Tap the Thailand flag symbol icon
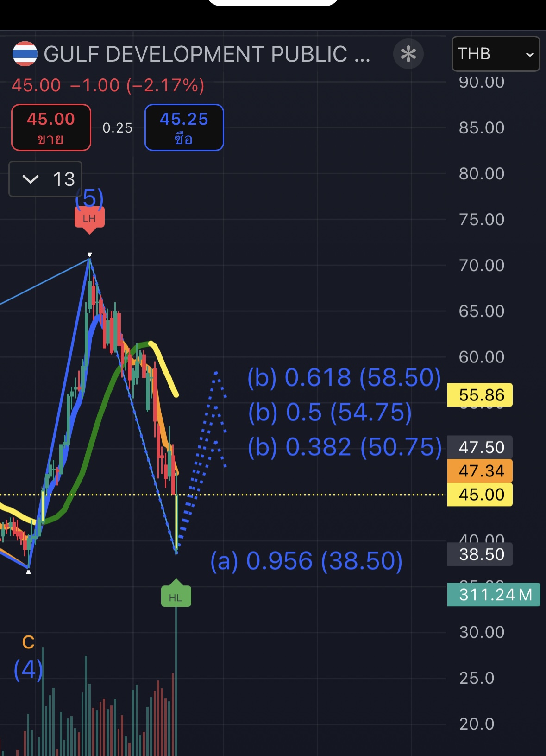546x756 pixels. point(25,54)
